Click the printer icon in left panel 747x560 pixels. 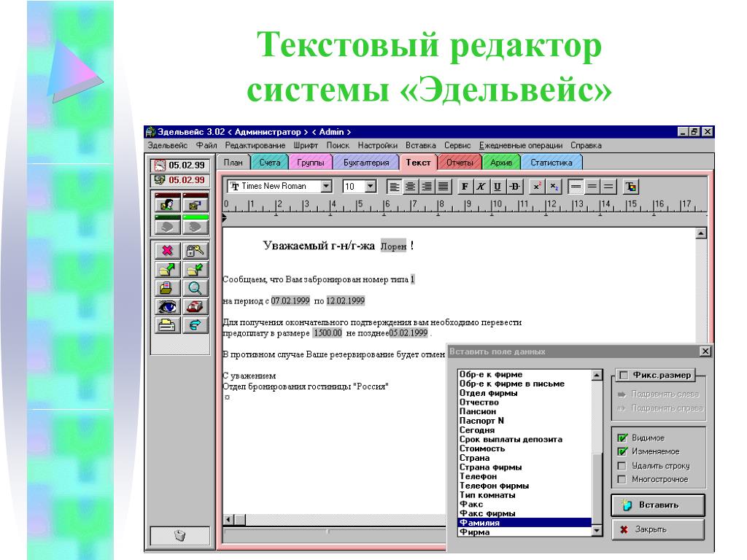tap(167, 325)
